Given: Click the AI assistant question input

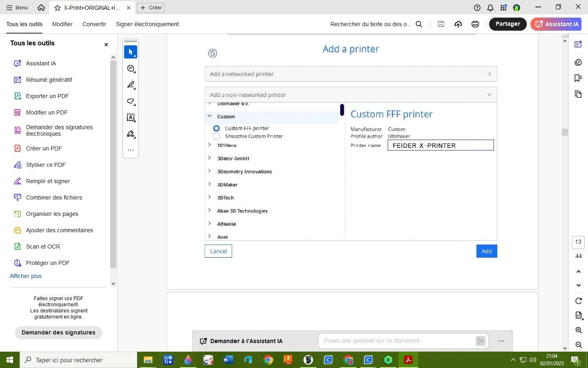Looking at the screenshot, I should (x=396, y=341).
